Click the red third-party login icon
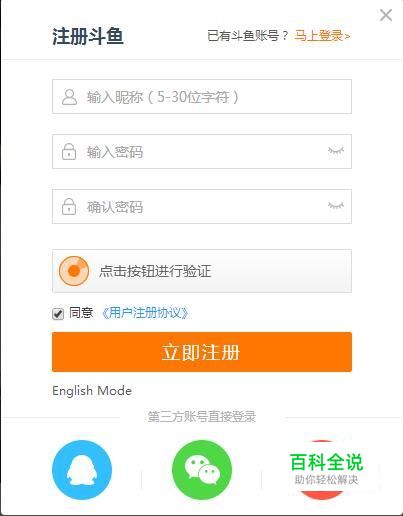 click(321, 470)
